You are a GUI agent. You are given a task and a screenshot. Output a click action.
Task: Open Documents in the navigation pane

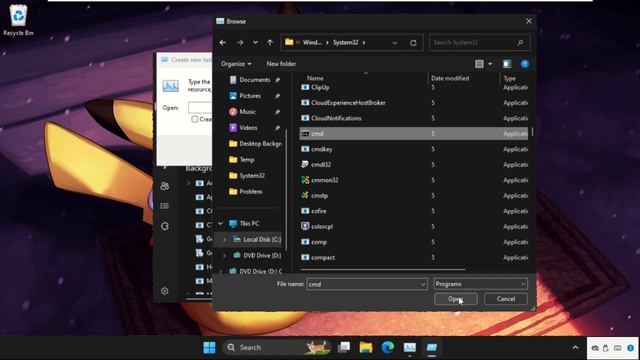pyautogui.click(x=255, y=80)
